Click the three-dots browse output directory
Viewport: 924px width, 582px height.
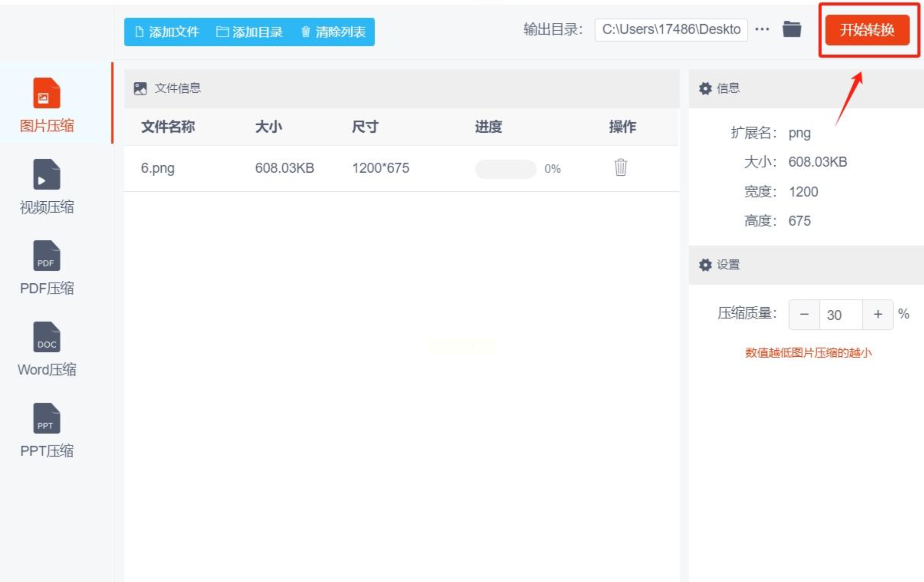[762, 30]
